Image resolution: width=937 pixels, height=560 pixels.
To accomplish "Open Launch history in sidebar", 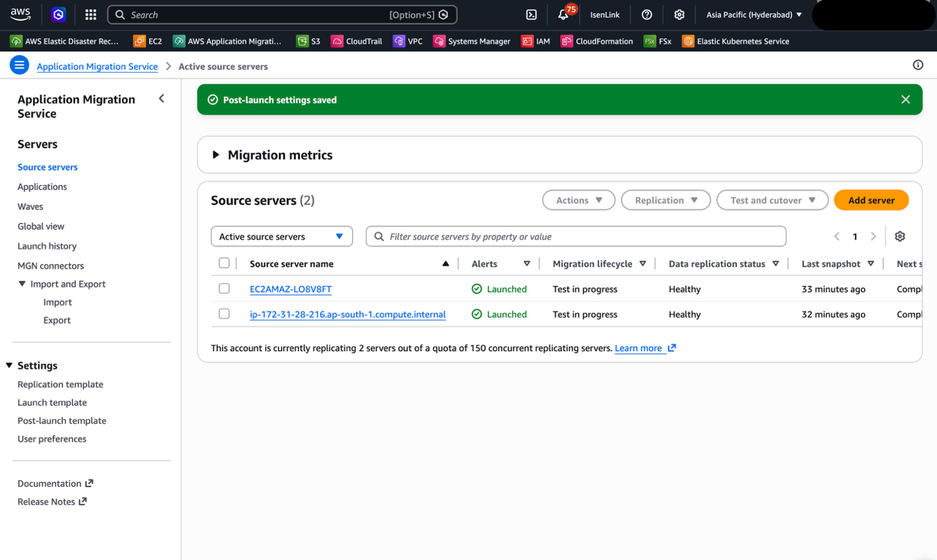I will 47,246.
